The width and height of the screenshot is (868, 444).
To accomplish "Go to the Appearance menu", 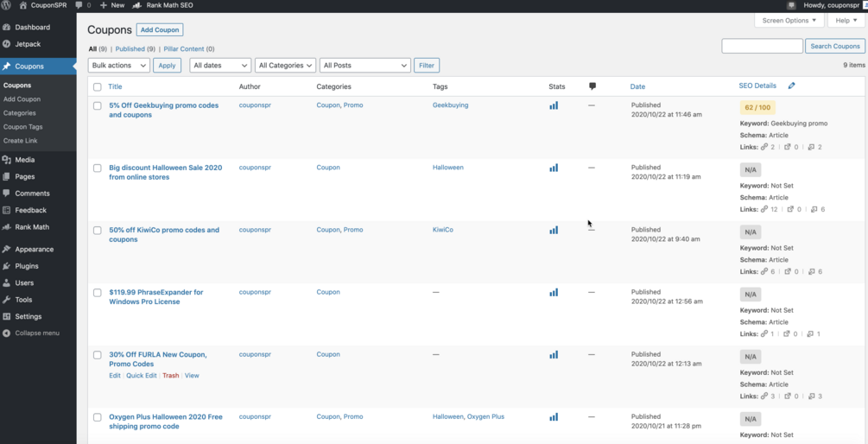I will (x=34, y=250).
